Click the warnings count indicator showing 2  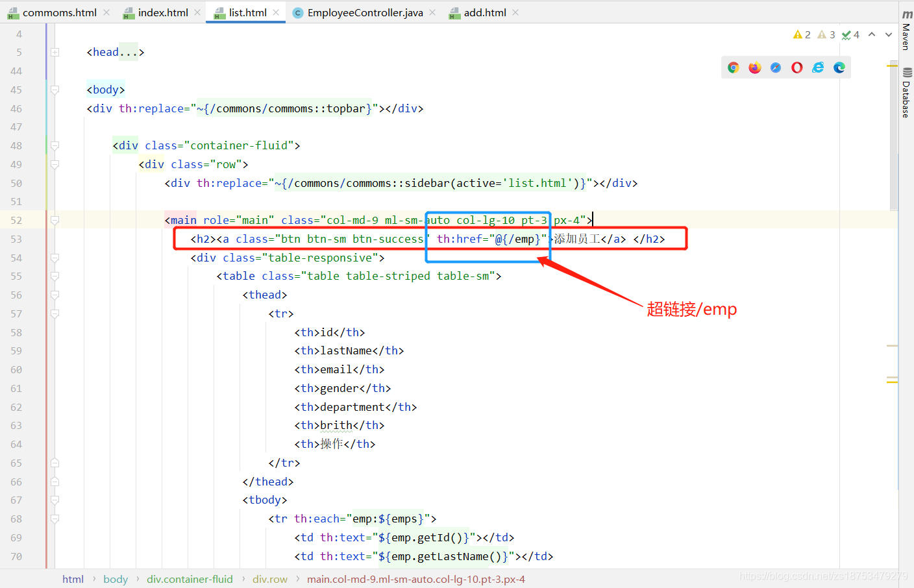(x=802, y=34)
